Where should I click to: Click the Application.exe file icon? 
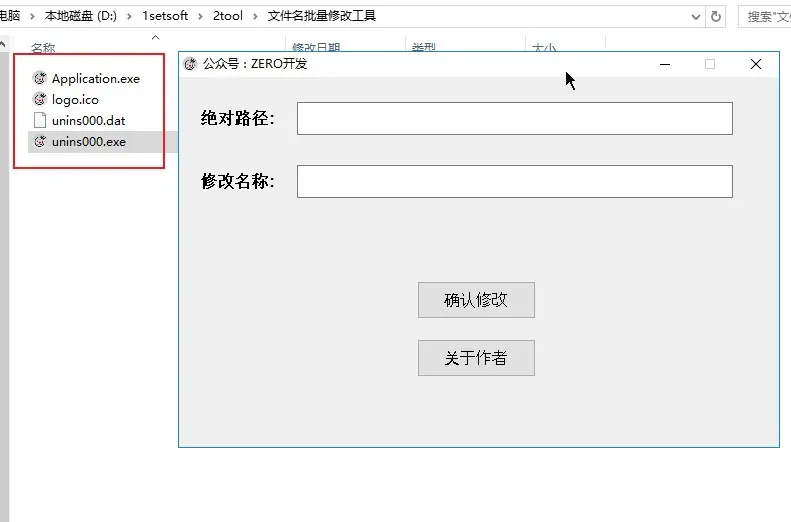(39, 78)
